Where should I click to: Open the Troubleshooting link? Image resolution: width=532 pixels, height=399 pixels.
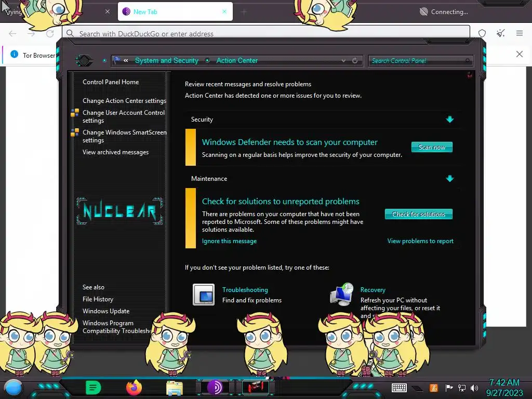click(x=245, y=290)
